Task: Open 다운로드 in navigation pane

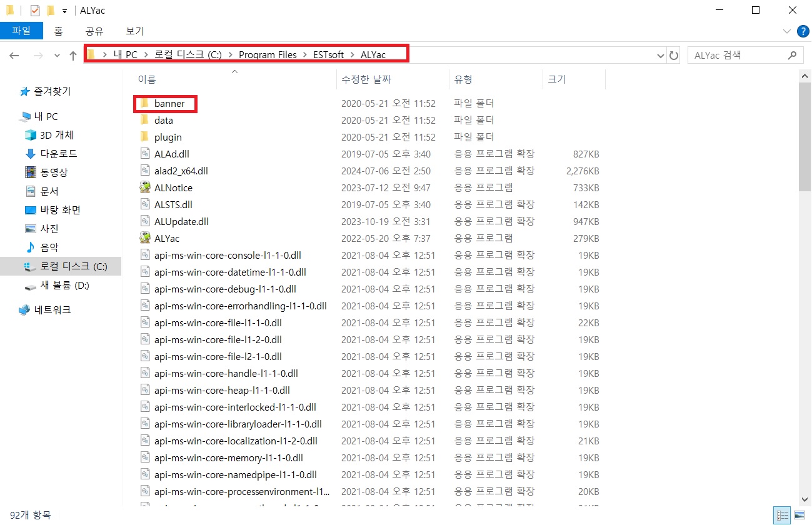Action: [51, 154]
